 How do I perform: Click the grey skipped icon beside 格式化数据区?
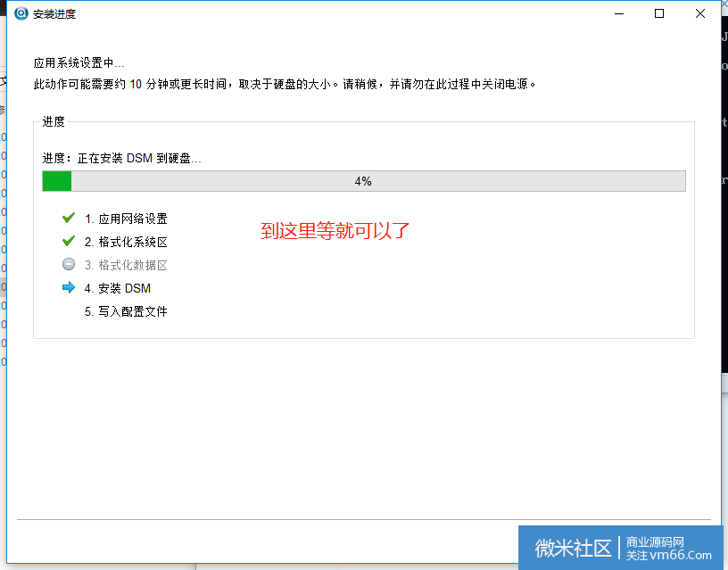[69, 264]
